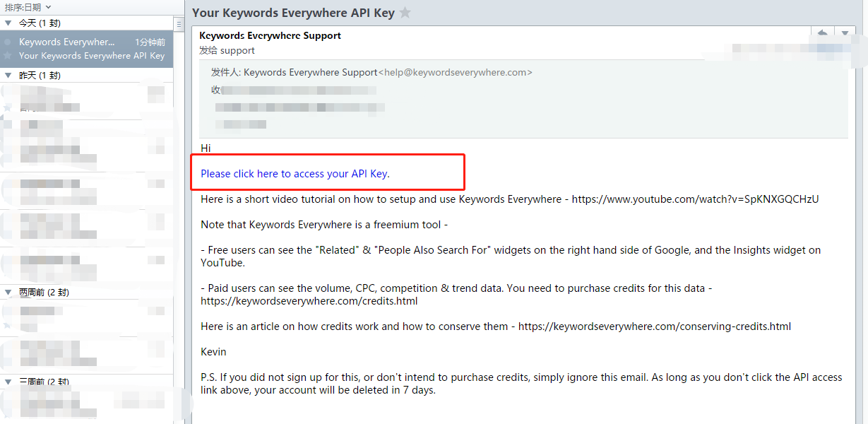This screenshot has height=424, width=868.
Task: Toggle star on first email under 昨天
Action: coord(8,107)
